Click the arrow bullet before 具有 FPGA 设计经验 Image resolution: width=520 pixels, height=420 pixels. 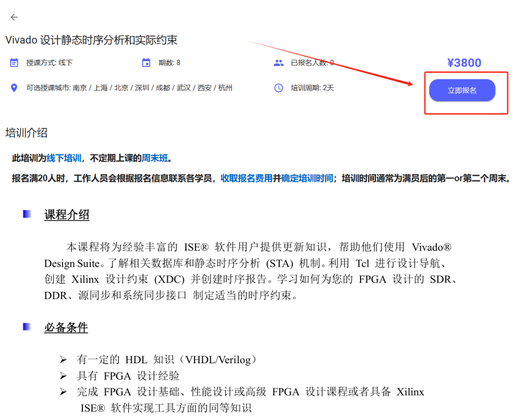click(63, 376)
